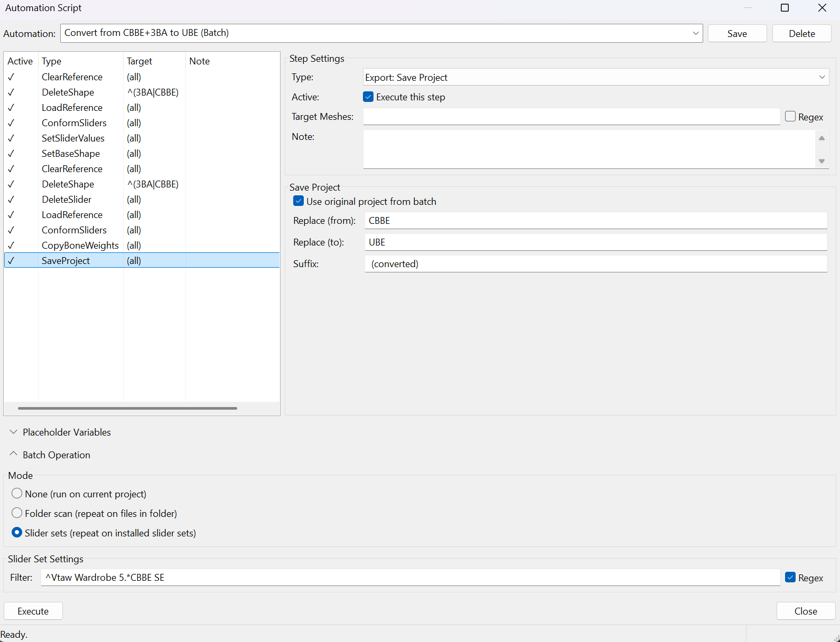840x642 pixels.
Task: Click the Save automation button
Action: click(737, 33)
